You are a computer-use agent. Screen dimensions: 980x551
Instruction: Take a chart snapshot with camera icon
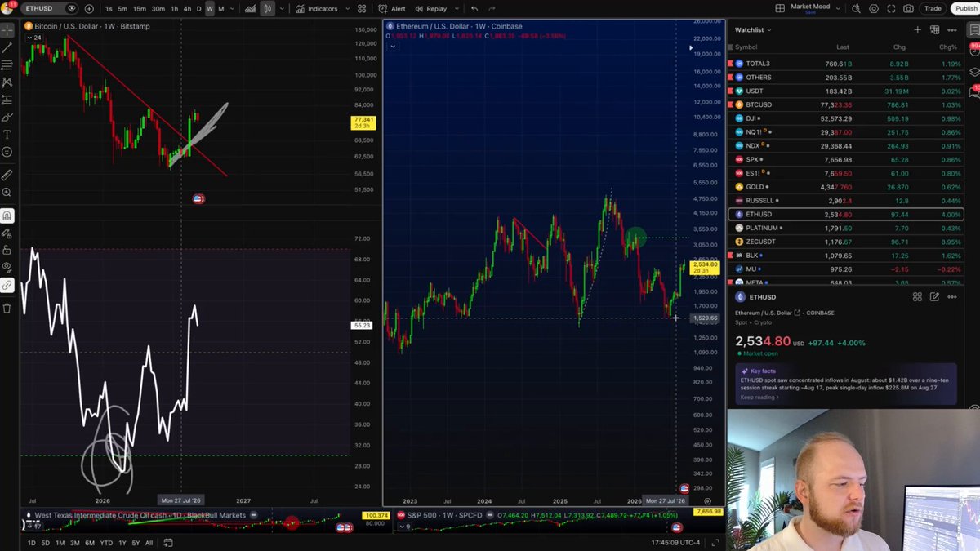[908, 8]
